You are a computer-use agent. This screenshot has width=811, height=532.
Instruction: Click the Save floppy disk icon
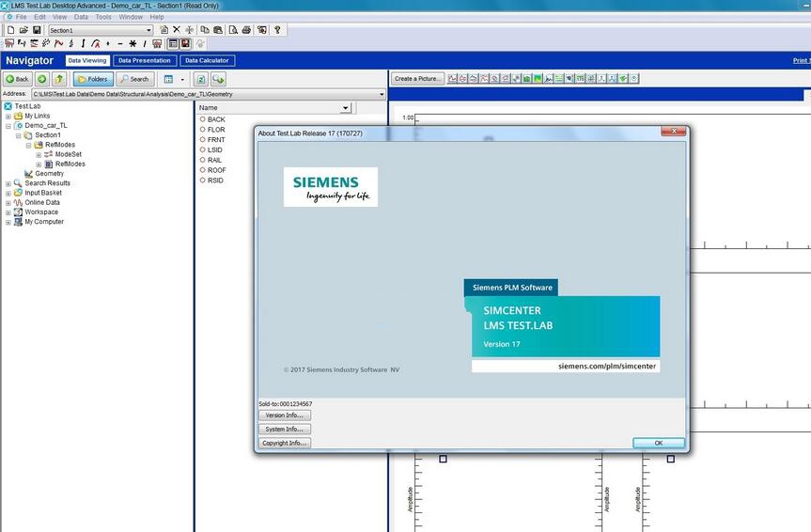[x=37, y=30]
